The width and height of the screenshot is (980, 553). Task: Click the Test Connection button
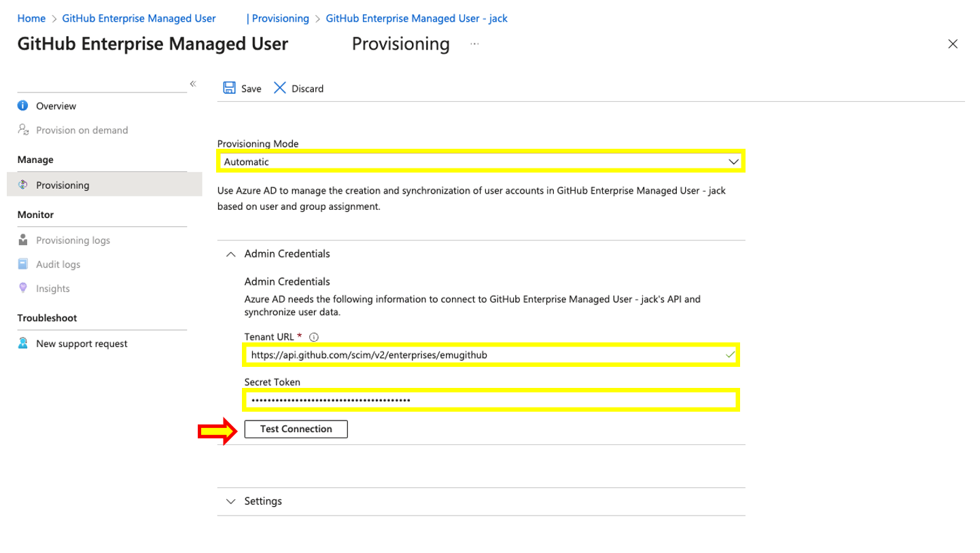(x=296, y=429)
